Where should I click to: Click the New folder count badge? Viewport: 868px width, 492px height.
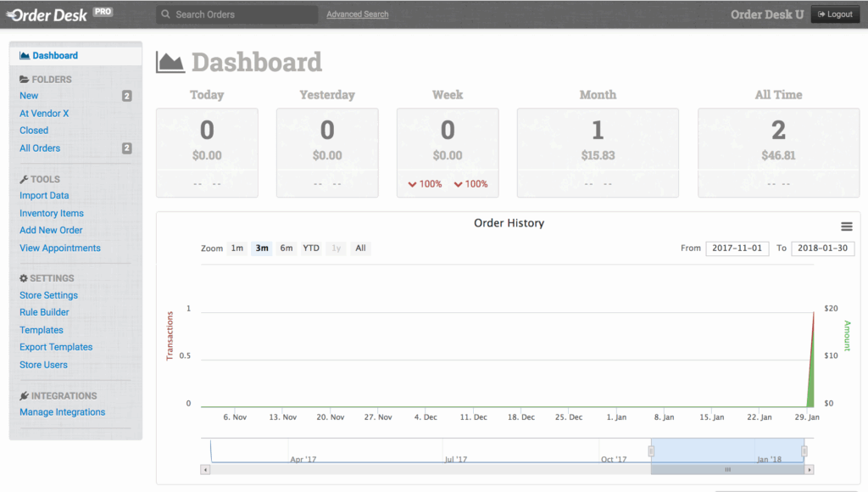[x=126, y=96]
